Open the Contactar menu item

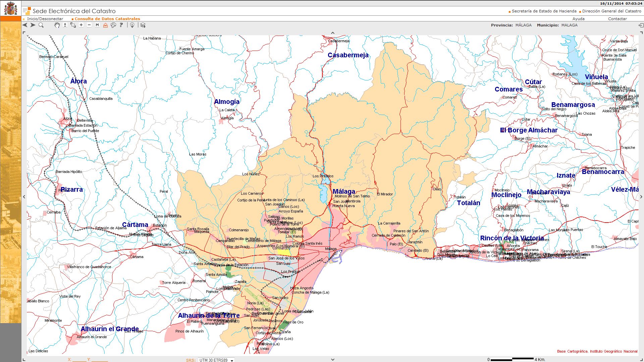click(x=618, y=19)
